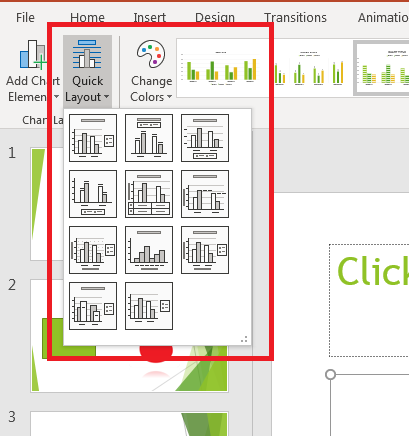Select the highlighted third chart style
Image resolution: width=409 pixels, height=436 pixels.
tap(382, 68)
